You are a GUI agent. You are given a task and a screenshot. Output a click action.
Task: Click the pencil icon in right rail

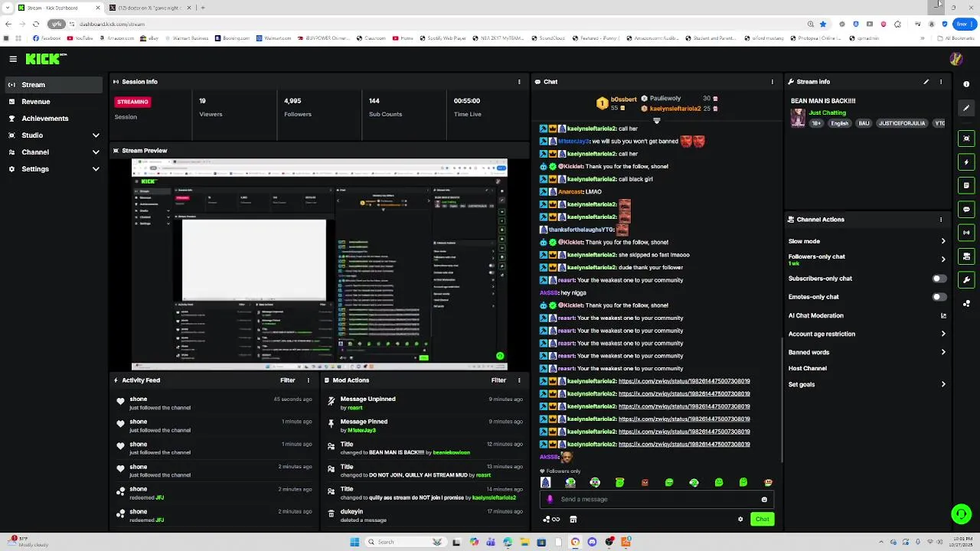tap(966, 108)
